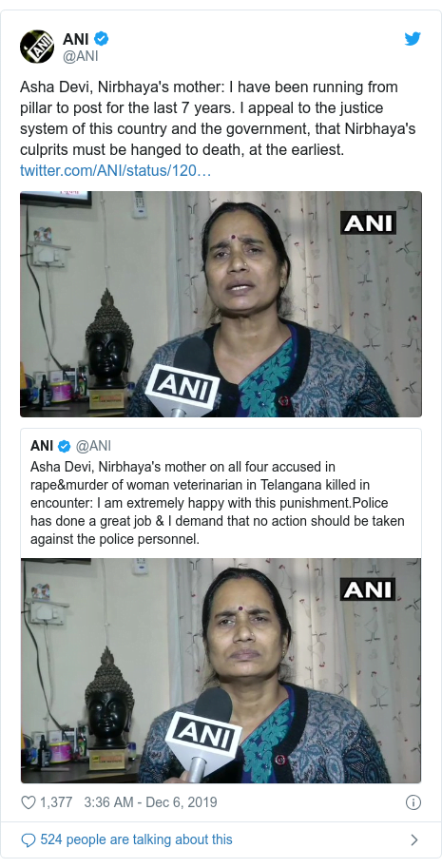
Task: Click the 1,377 likes count
Action: point(56,802)
